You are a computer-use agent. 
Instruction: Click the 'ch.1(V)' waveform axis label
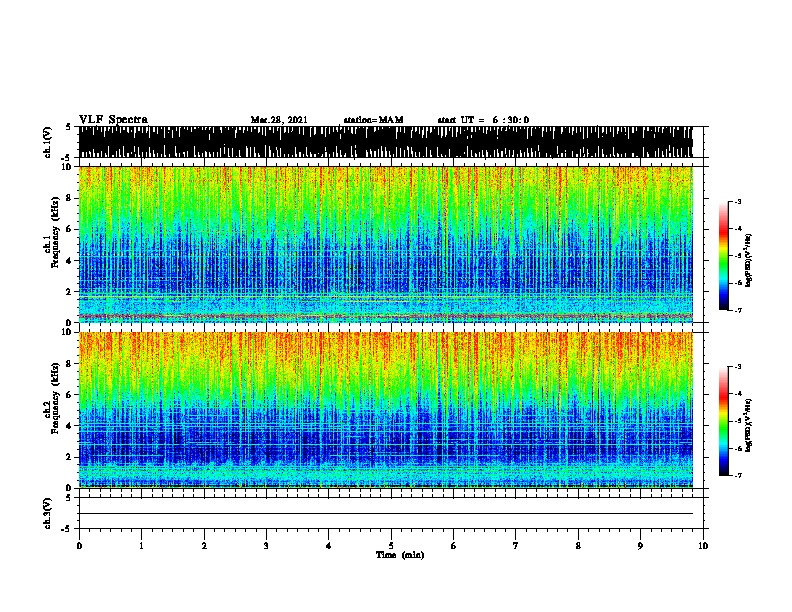click(48, 142)
